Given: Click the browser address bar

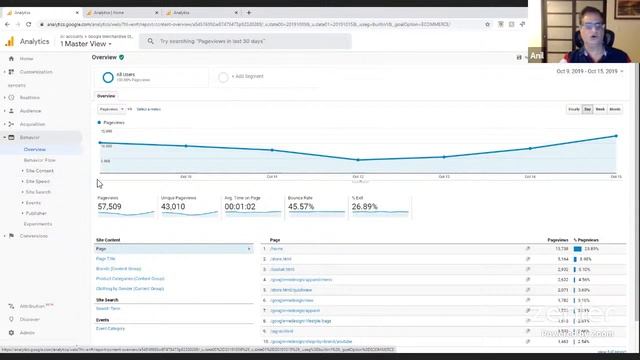Looking at the screenshot, I should pyautogui.click(x=261, y=24).
